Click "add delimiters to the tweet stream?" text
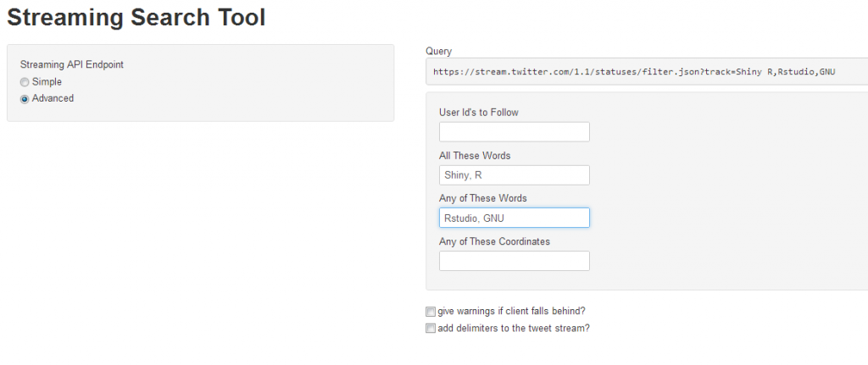The image size is (868, 365). click(x=514, y=329)
